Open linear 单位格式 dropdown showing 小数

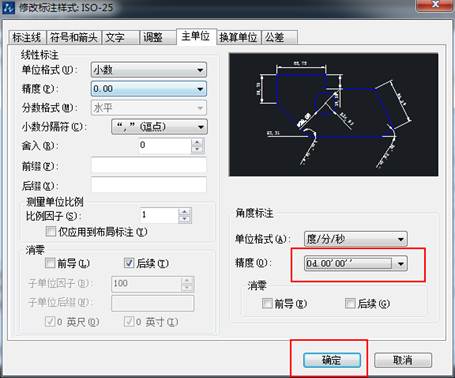149,70
